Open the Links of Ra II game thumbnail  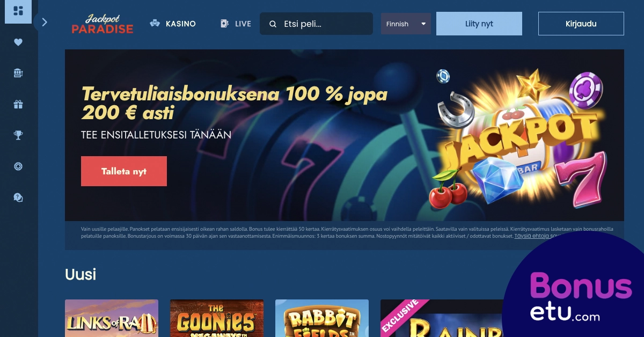pyautogui.click(x=112, y=318)
